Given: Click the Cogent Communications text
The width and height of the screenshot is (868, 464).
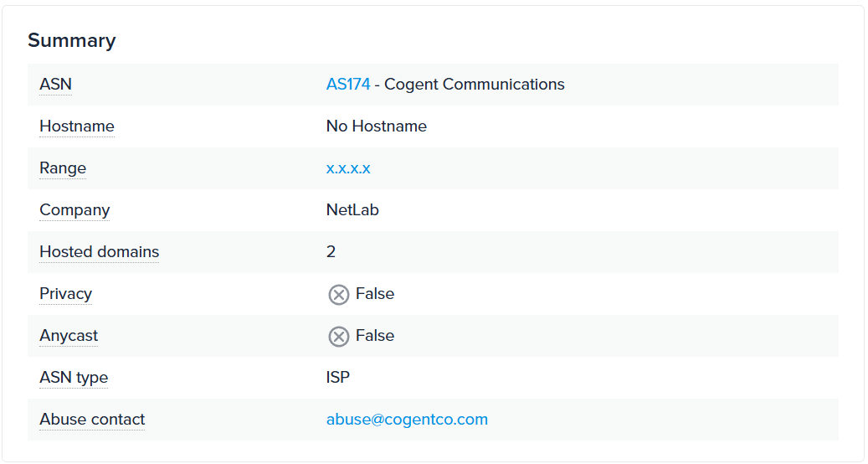Looking at the screenshot, I should [475, 85].
